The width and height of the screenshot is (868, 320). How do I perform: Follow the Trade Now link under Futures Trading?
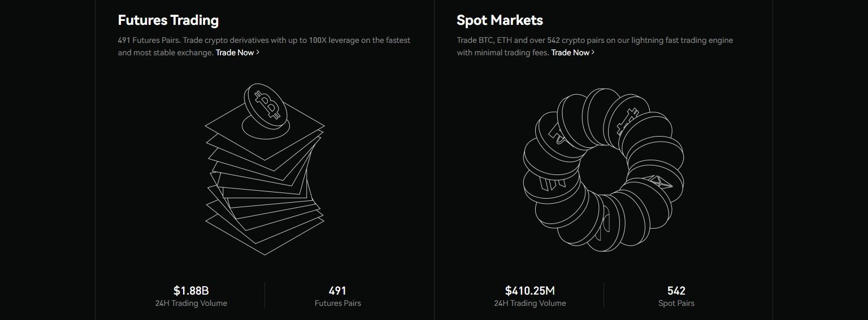[x=235, y=52]
